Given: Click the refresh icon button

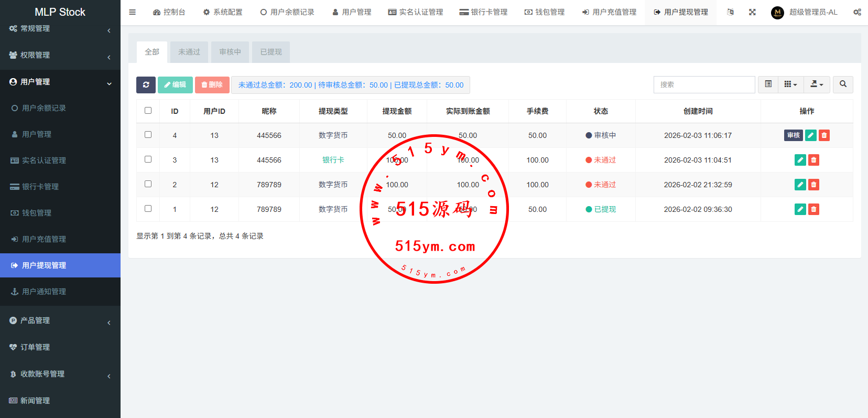Looking at the screenshot, I should click(146, 84).
